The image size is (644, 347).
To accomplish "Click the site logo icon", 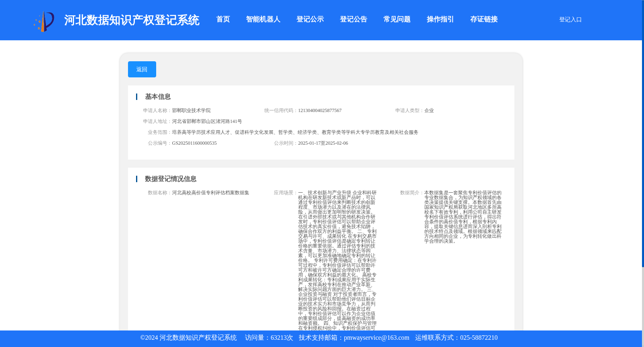I will point(44,21).
